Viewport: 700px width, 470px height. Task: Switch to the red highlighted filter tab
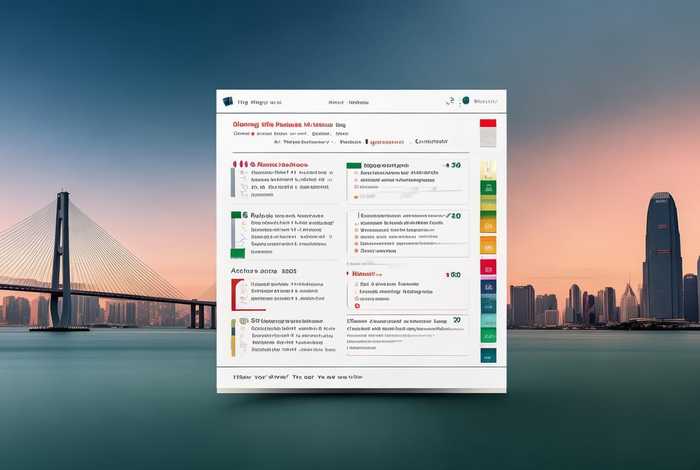(384, 142)
